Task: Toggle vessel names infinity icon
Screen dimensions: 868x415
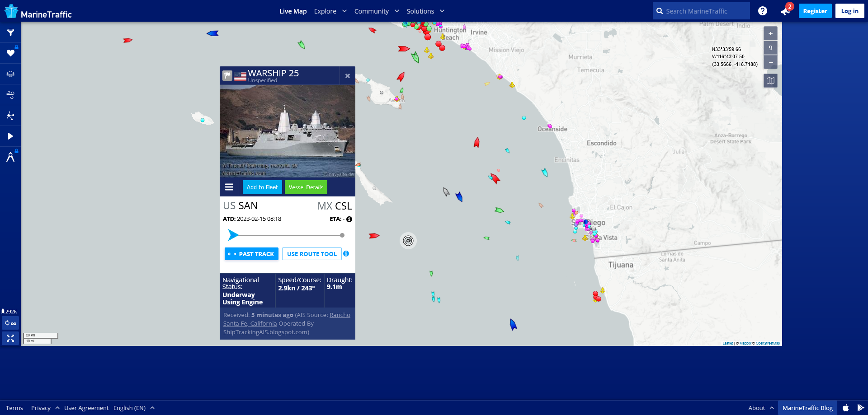Action: (x=10, y=323)
